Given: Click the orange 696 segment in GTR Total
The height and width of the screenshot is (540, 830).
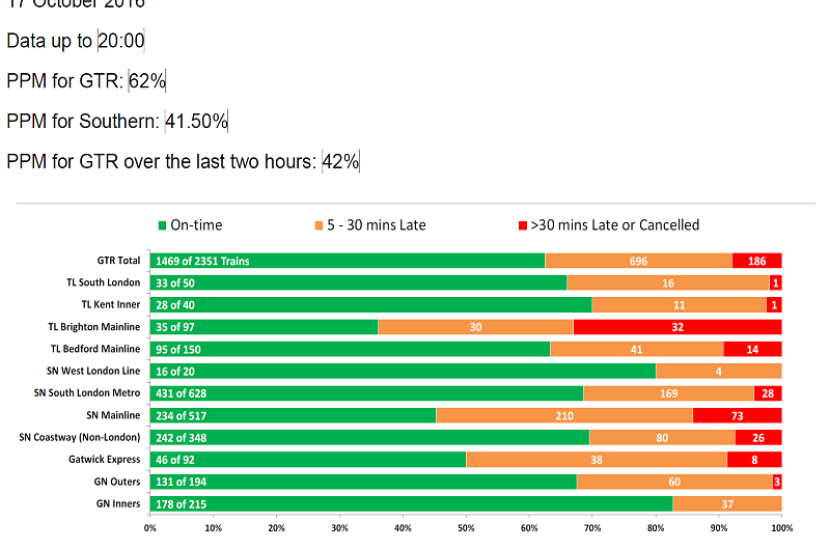Looking at the screenshot, I should click(x=638, y=261).
